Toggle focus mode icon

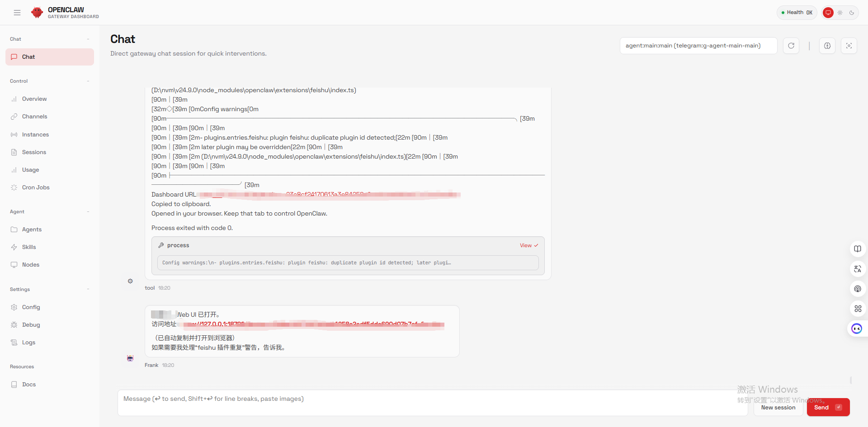point(849,46)
